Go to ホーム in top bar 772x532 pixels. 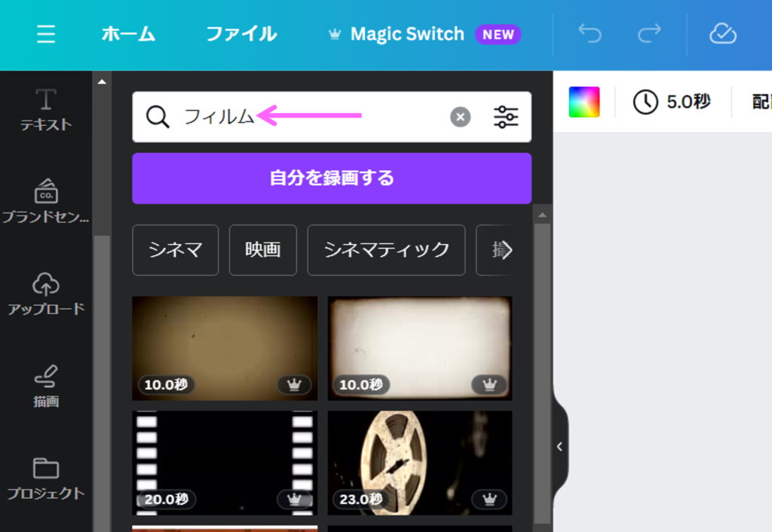pyautogui.click(x=128, y=35)
